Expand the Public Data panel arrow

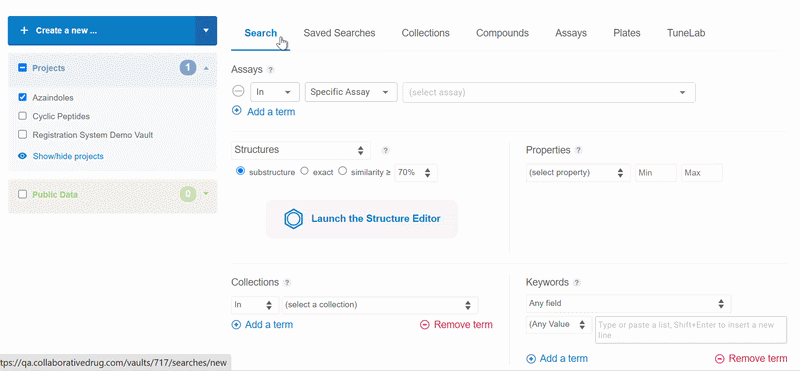point(206,194)
